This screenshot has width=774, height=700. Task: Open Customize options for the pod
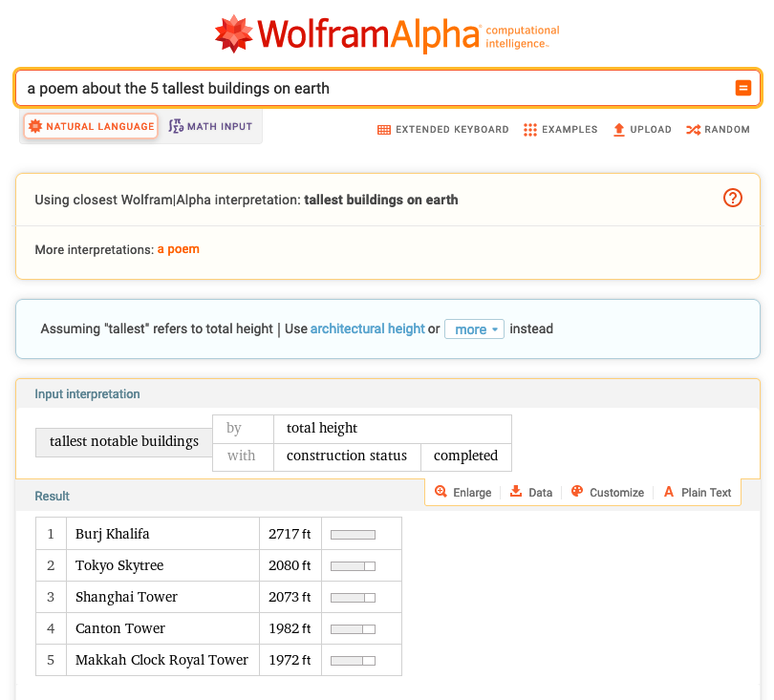coord(608,493)
